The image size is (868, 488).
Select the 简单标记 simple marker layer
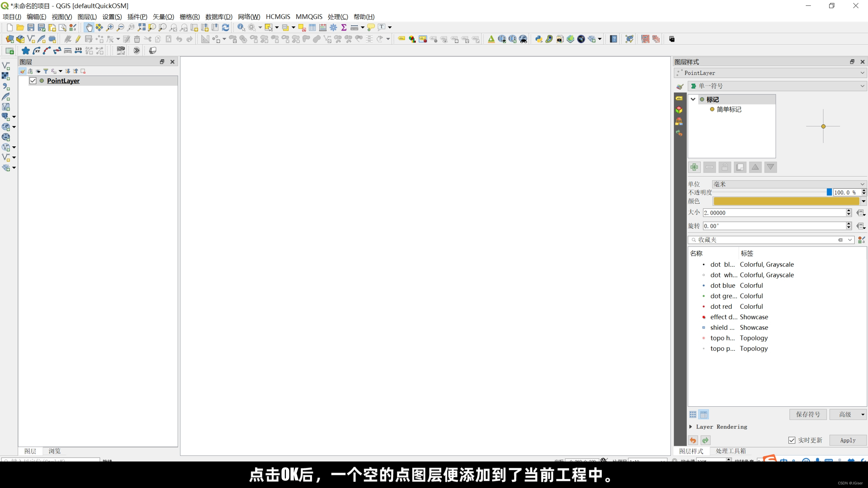[729, 109]
